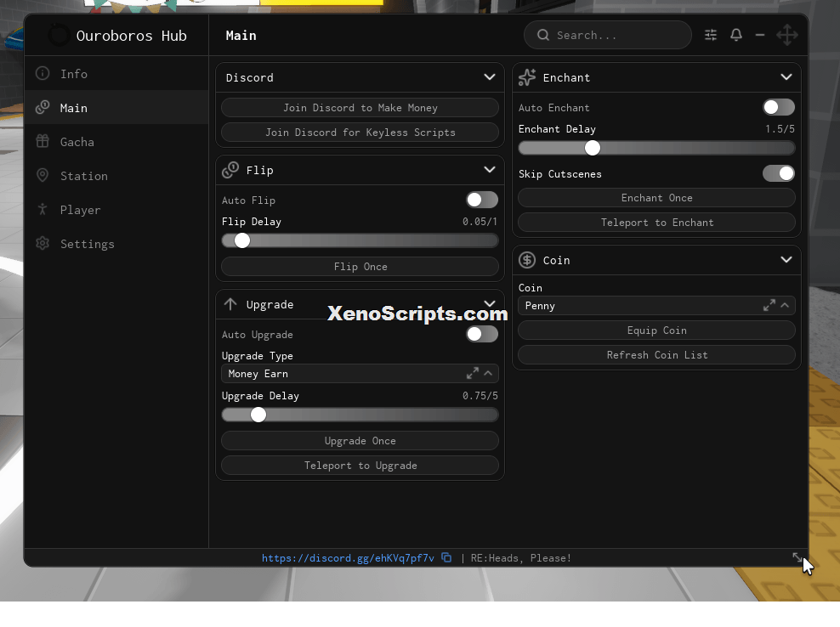Screen dimensions: 840x627
Task: Click the Player figure icon
Action: (43, 209)
